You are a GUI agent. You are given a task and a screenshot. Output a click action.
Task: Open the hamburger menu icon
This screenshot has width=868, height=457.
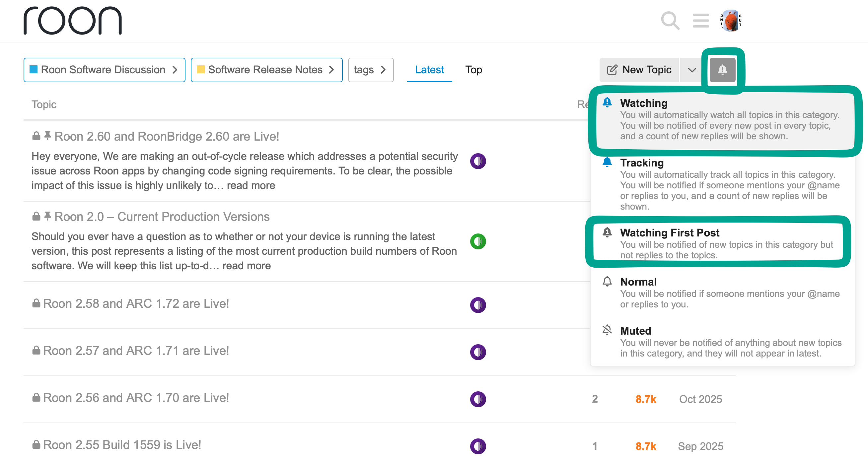(x=700, y=21)
